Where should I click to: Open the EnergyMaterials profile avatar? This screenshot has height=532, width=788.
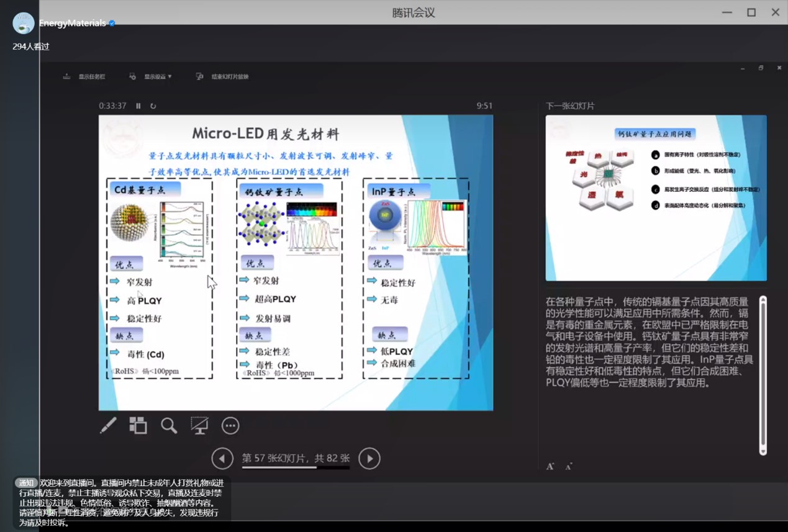click(24, 23)
